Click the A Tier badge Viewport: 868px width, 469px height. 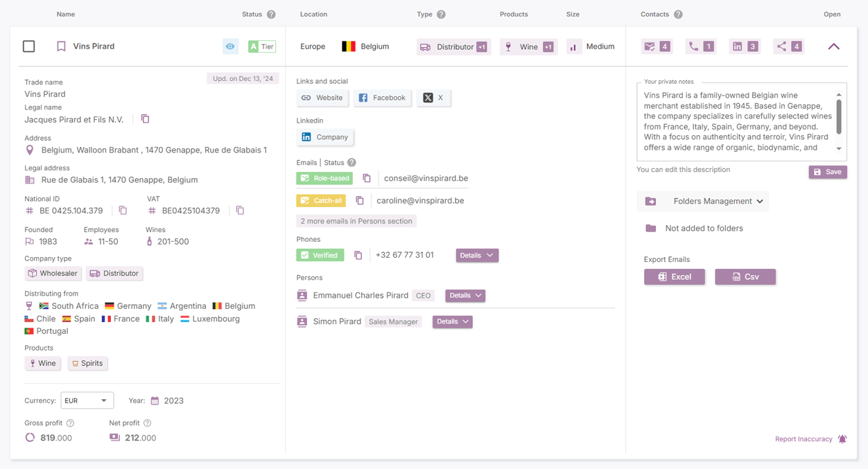click(262, 46)
